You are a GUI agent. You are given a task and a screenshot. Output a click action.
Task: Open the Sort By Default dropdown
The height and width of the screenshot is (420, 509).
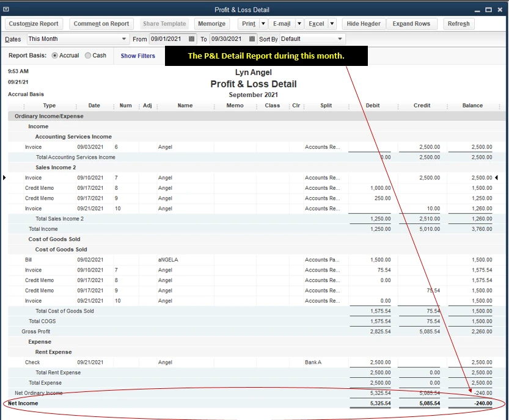(x=340, y=38)
